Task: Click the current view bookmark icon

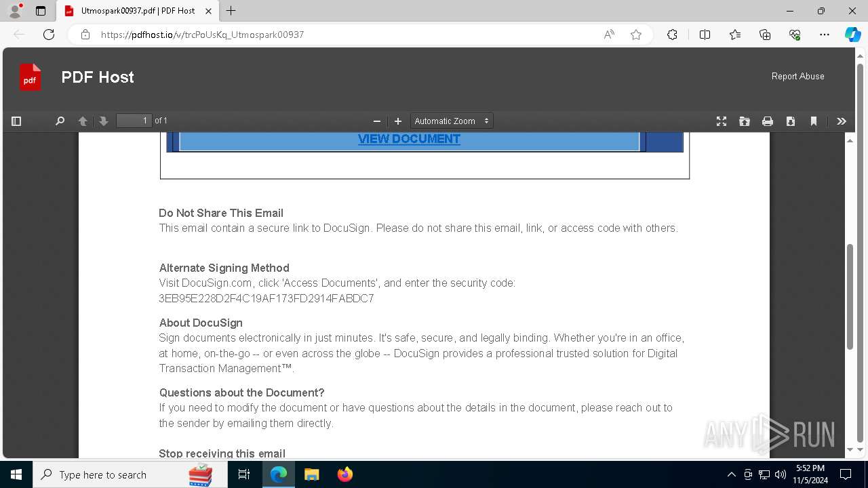Action: 814,121
